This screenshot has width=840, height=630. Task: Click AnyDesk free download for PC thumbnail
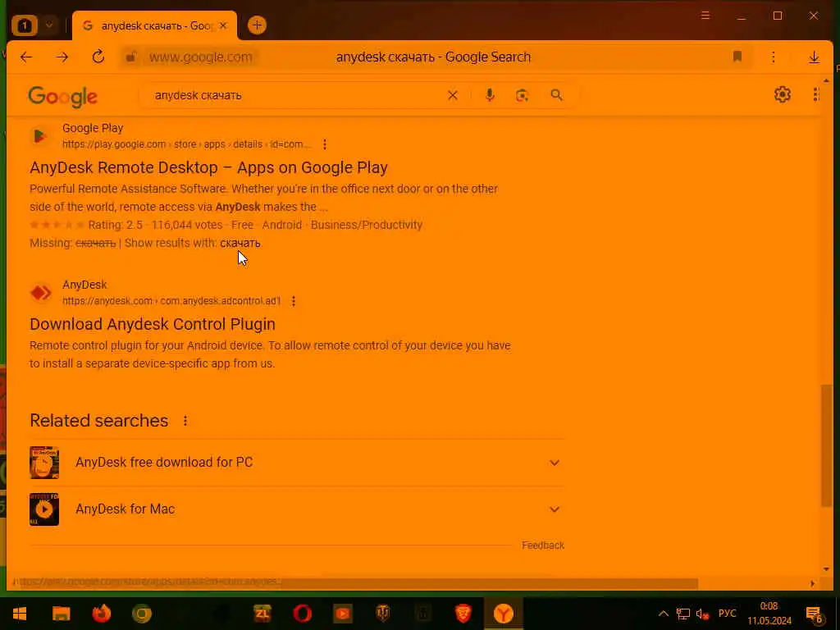coord(44,463)
